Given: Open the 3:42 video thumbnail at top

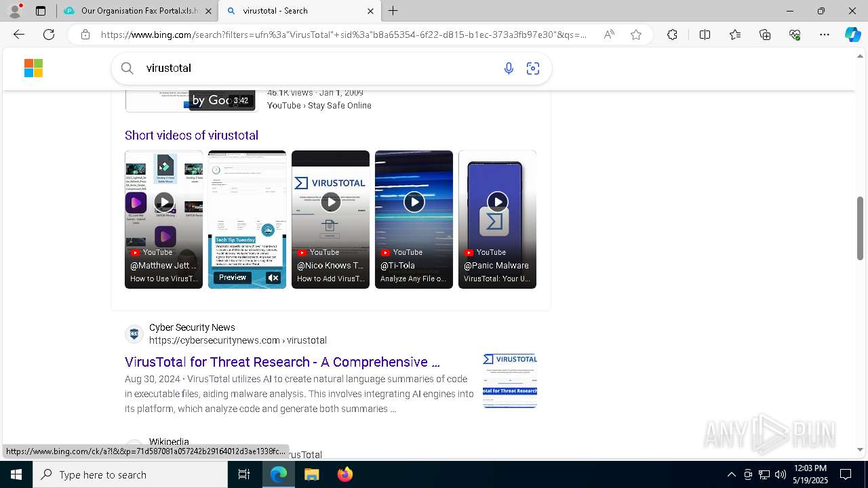Looking at the screenshot, I should [x=191, y=101].
